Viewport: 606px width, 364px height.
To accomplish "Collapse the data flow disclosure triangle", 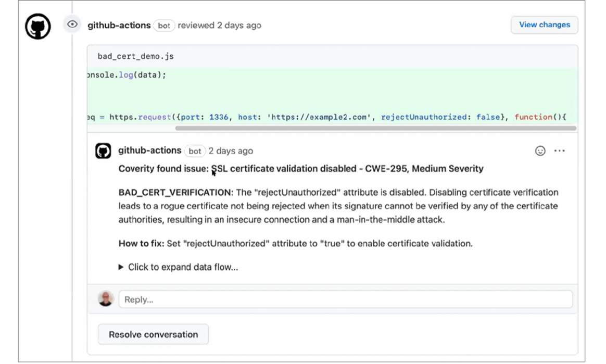I will (120, 267).
